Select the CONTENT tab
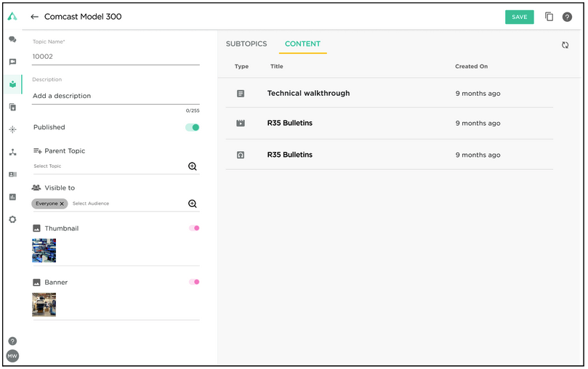 point(302,44)
